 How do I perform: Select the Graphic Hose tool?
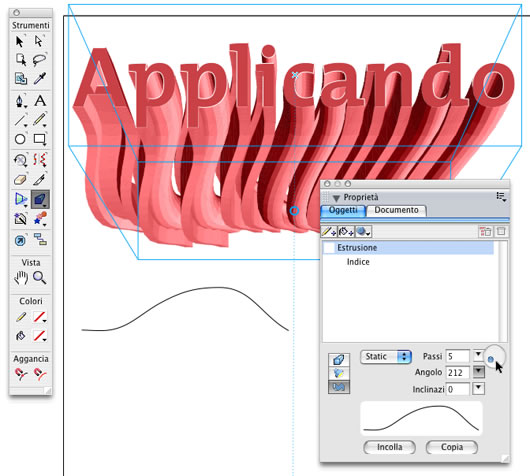click(x=40, y=219)
